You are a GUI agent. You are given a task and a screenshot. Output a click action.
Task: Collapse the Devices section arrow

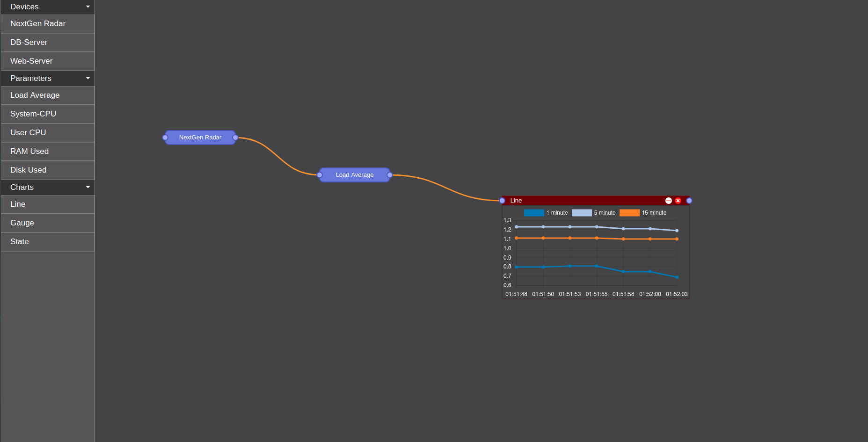(88, 7)
